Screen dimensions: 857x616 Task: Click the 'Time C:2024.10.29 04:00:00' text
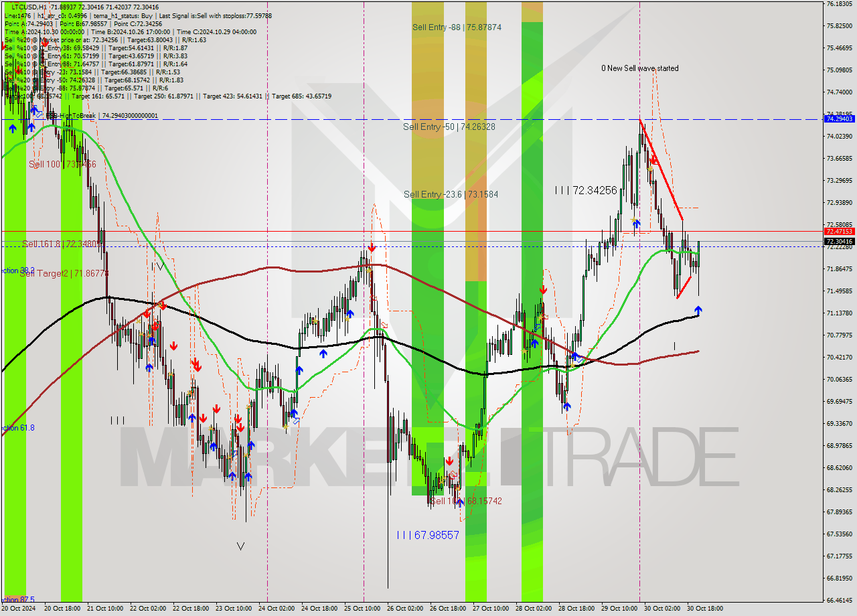(x=216, y=31)
